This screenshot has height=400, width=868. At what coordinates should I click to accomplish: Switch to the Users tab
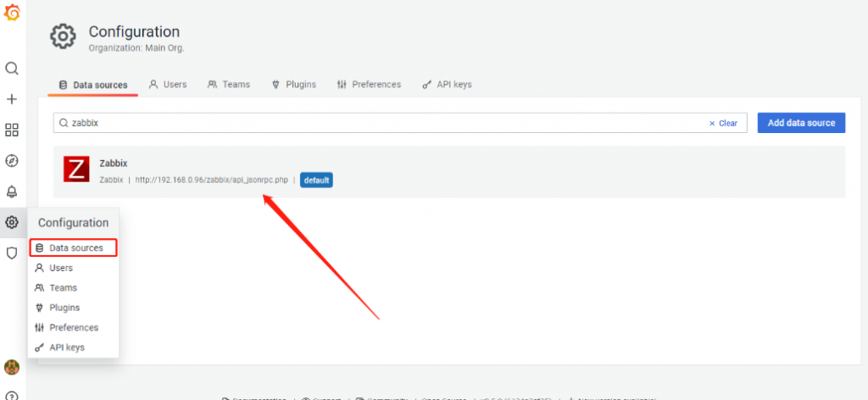click(168, 85)
